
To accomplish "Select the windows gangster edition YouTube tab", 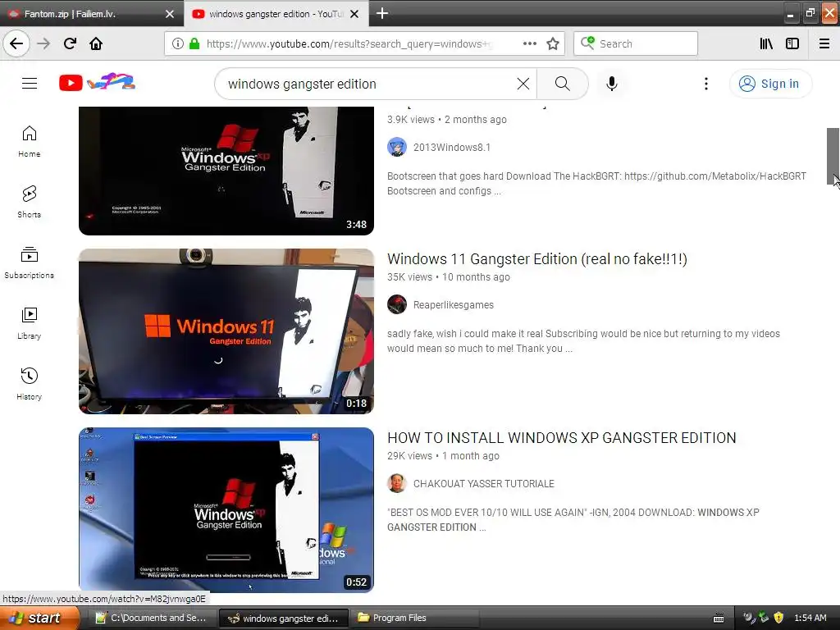I will tap(276, 14).
